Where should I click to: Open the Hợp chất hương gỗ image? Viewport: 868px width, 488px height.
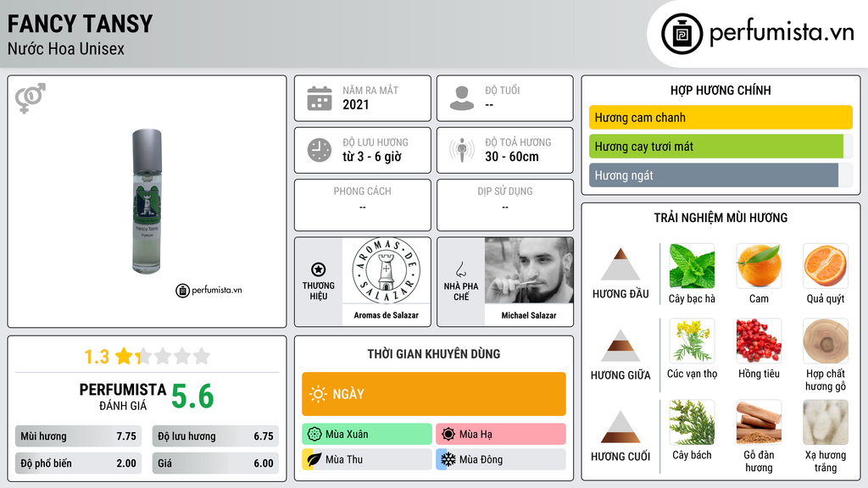826,341
